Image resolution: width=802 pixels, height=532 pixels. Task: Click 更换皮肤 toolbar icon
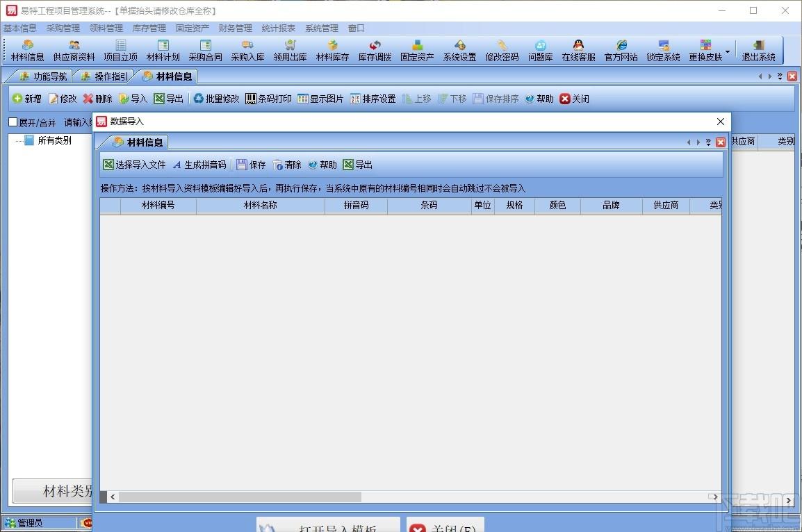706,51
